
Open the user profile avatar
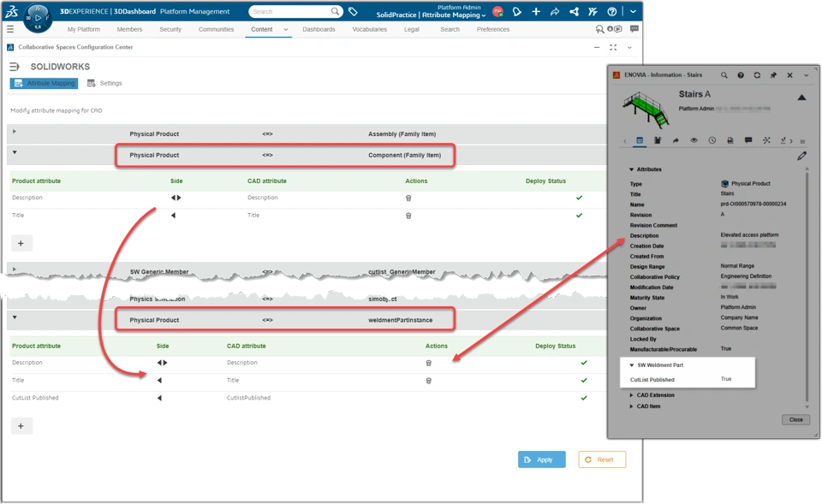click(x=497, y=11)
